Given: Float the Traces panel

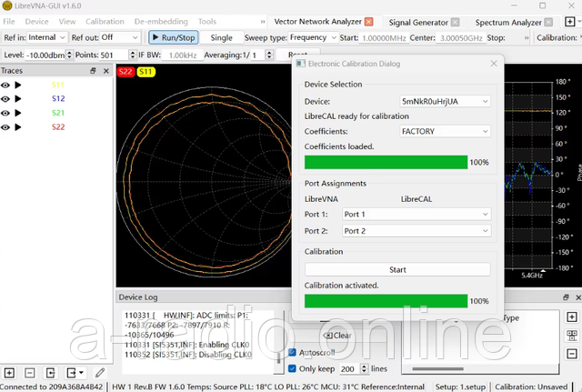Looking at the screenshot, I should [x=93, y=71].
